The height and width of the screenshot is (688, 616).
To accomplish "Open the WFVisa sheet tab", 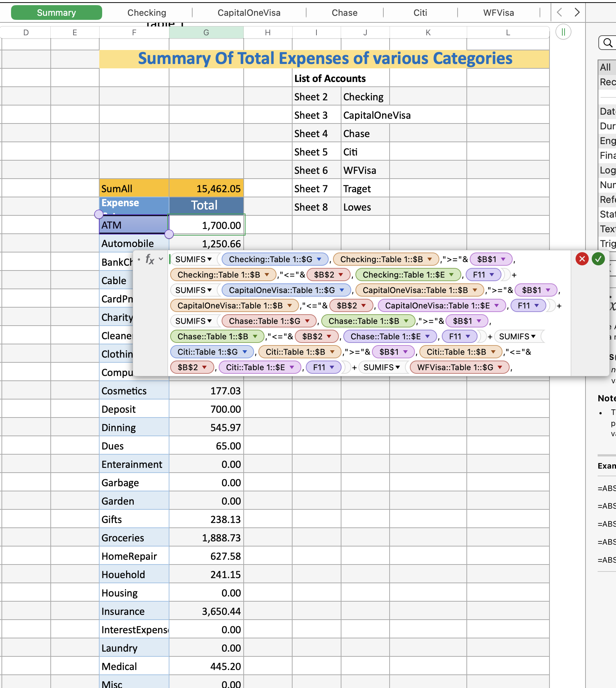I will tap(498, 13).
